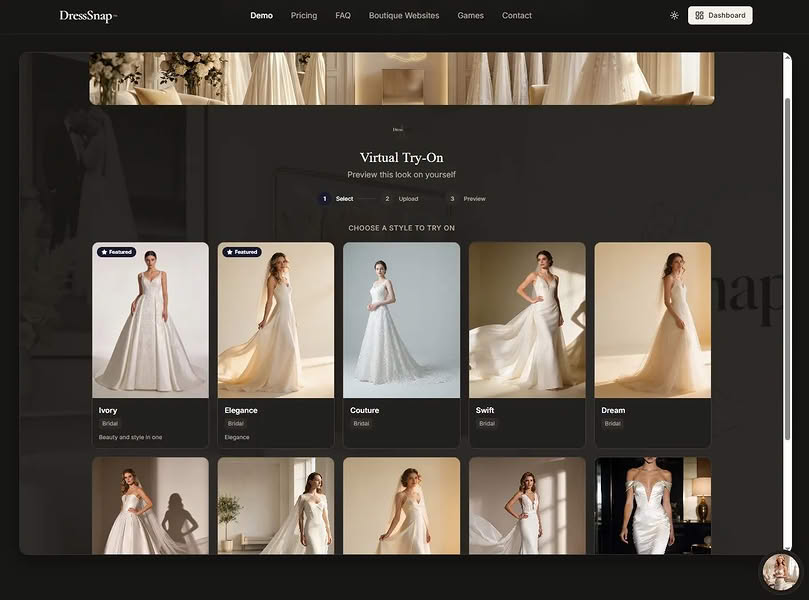Screen dimensions: 809x600
Task: Click 'Beauty and style in one' description
Action: [131, 437]
